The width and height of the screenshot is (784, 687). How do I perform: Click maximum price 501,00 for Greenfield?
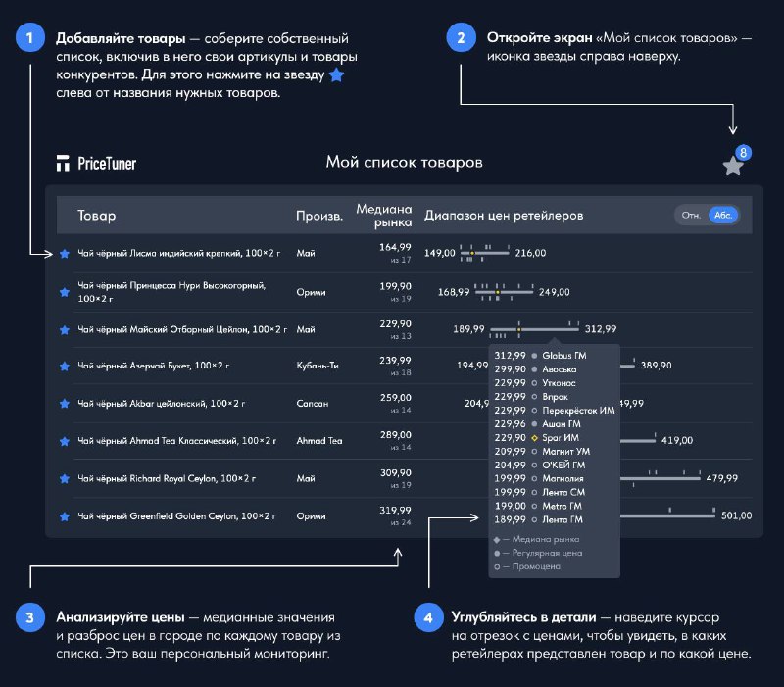(x=736, y=515)
